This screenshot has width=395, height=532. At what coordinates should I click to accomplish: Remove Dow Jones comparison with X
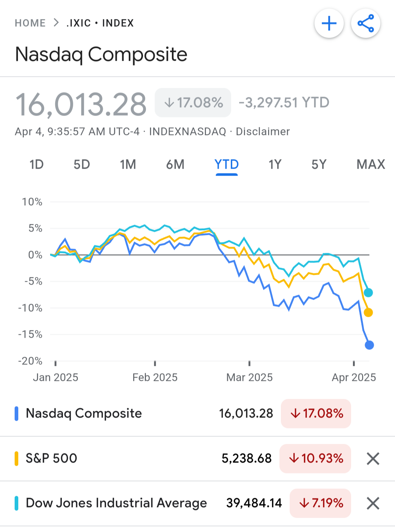coord(373,503)
